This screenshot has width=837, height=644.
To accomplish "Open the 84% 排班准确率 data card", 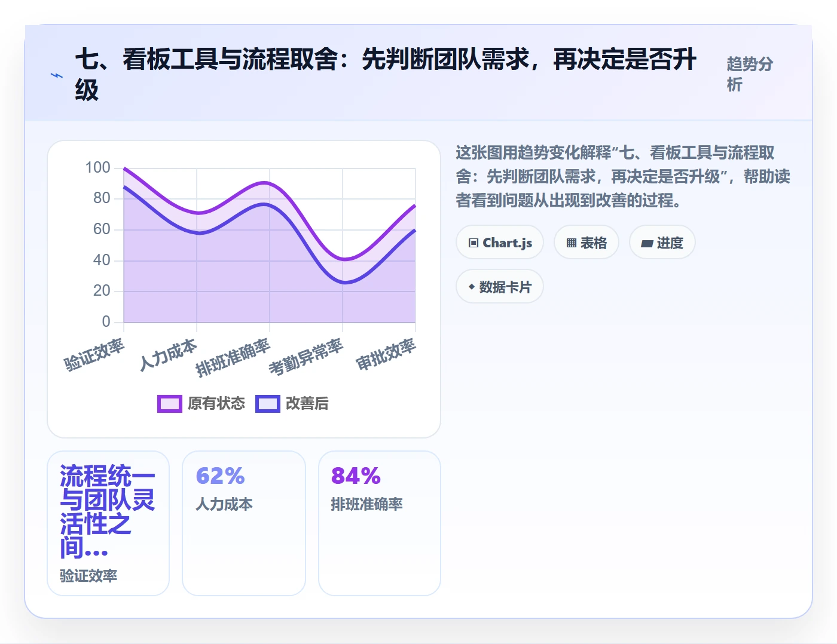I will coord(380,523).
